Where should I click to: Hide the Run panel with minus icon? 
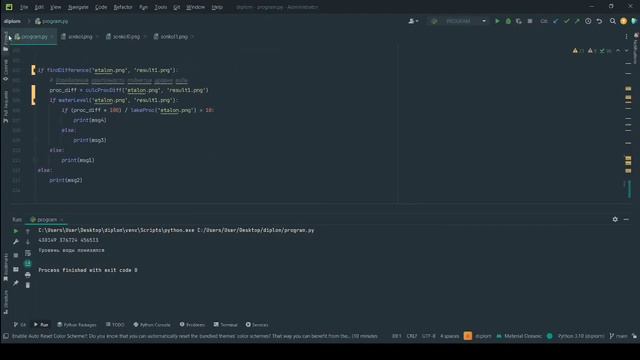[626, 219]
